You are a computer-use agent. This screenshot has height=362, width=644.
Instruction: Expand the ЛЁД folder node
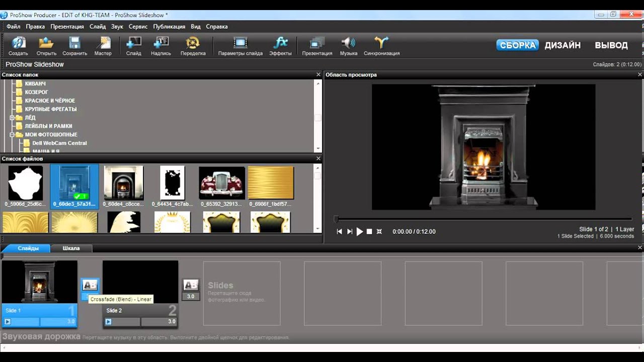point(12,118)
